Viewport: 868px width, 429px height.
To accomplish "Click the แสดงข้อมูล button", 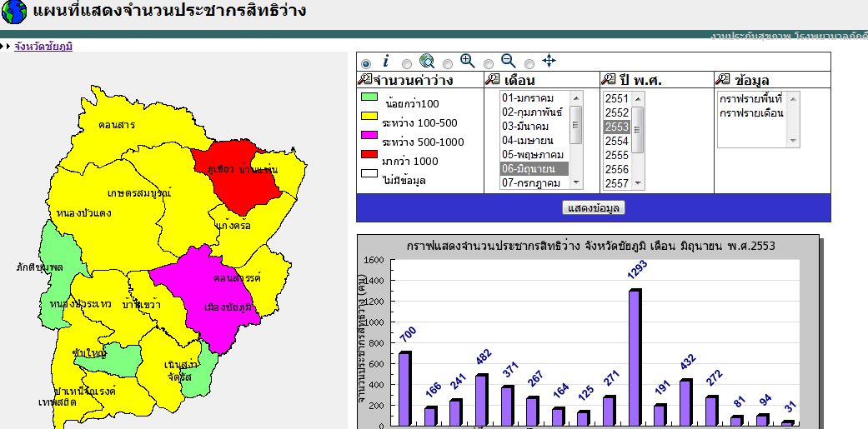I will click(x=594, y=208).
